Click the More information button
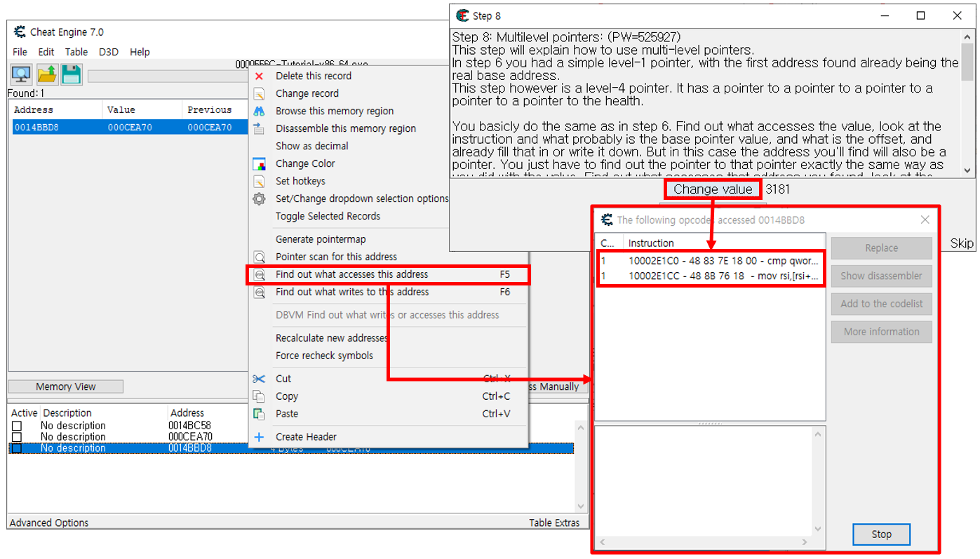 point(882,332)
